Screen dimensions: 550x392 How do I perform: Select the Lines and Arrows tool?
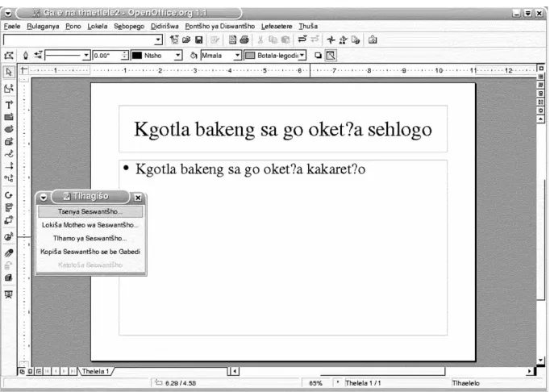9,166
